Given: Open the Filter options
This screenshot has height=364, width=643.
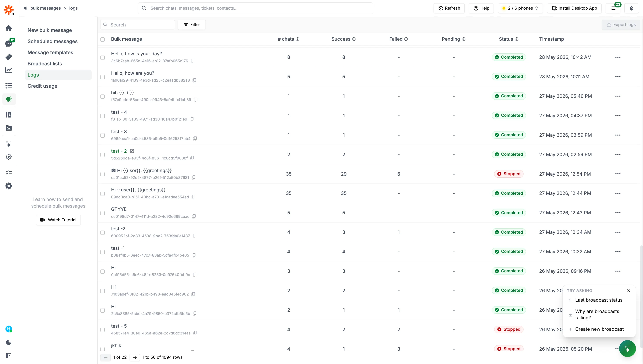Looking at the screenshot, I should pyautogui.click(x=192, y=24).
